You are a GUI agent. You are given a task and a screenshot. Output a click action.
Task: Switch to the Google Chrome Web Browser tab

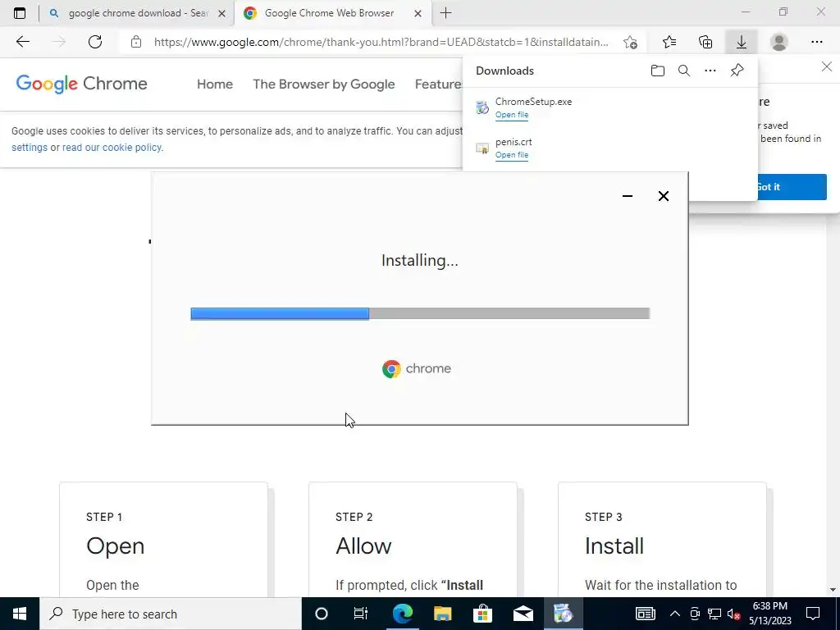tap(332, 13)
